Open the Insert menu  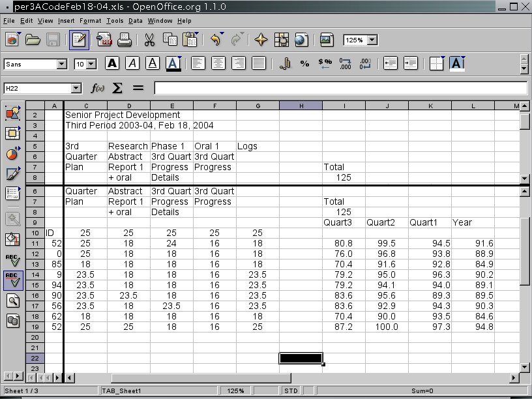coord(66,21)
